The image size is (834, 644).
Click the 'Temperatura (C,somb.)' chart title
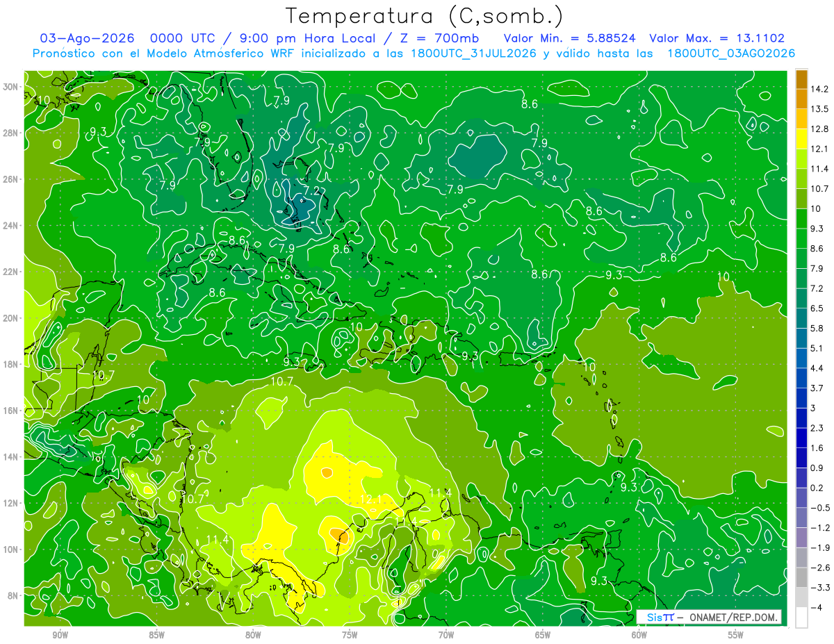click(425, 16)
